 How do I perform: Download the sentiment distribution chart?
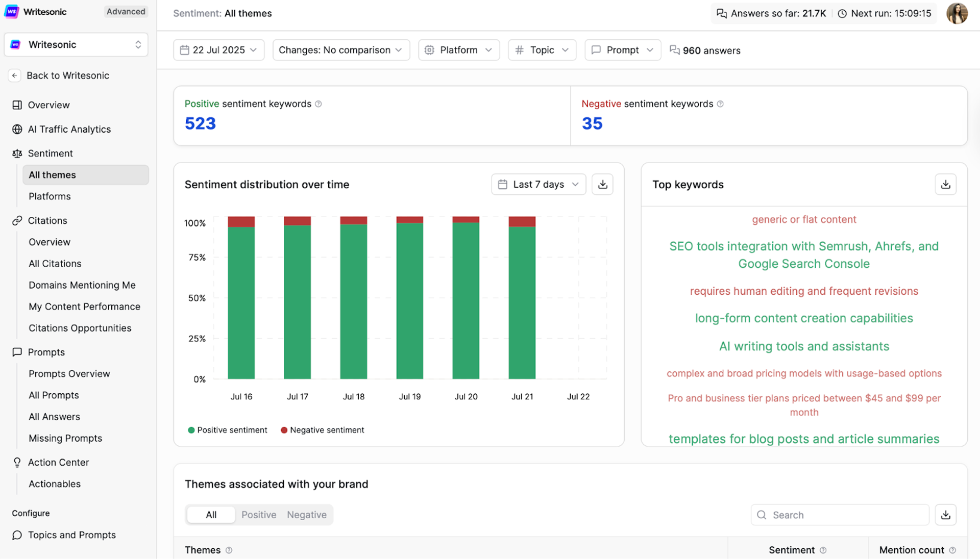[602, 185]
